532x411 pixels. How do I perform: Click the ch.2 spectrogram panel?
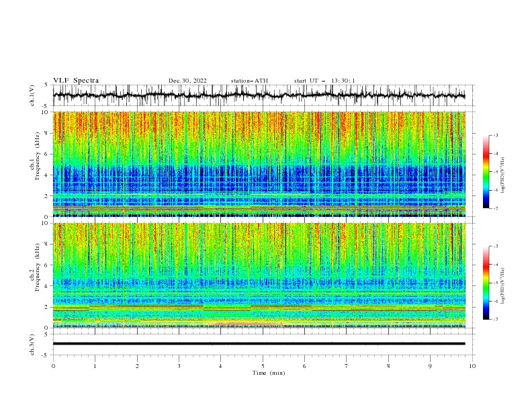259,275
